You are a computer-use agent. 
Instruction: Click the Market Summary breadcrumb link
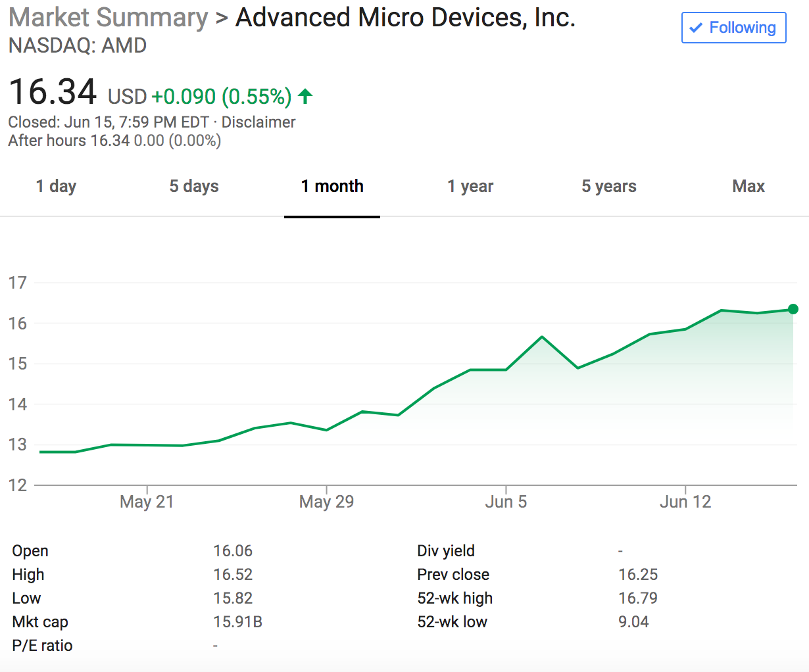[109, 18]
